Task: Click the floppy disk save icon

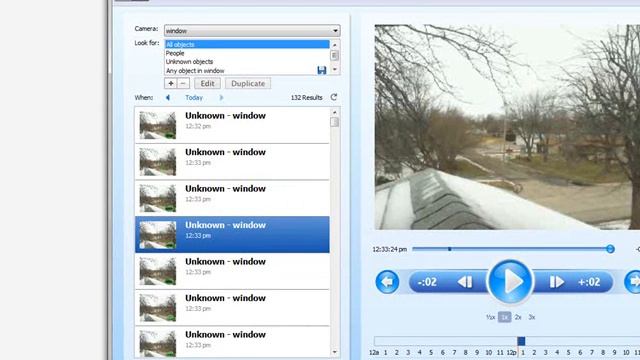Action: tap(322, 70)
